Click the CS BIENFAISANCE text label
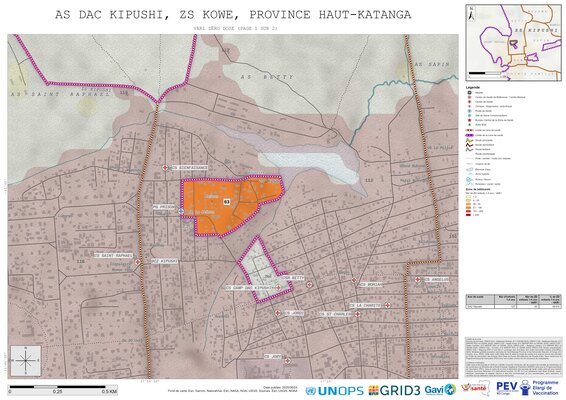The height and width of the screenshot is (400, 566). [190, 168]
